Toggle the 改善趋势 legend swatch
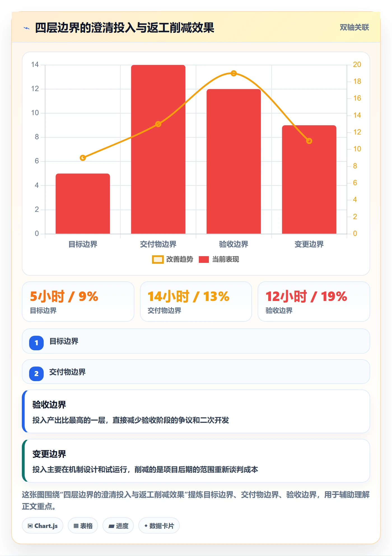This screenshot has height=556, width=392. [x=158, y=260]
